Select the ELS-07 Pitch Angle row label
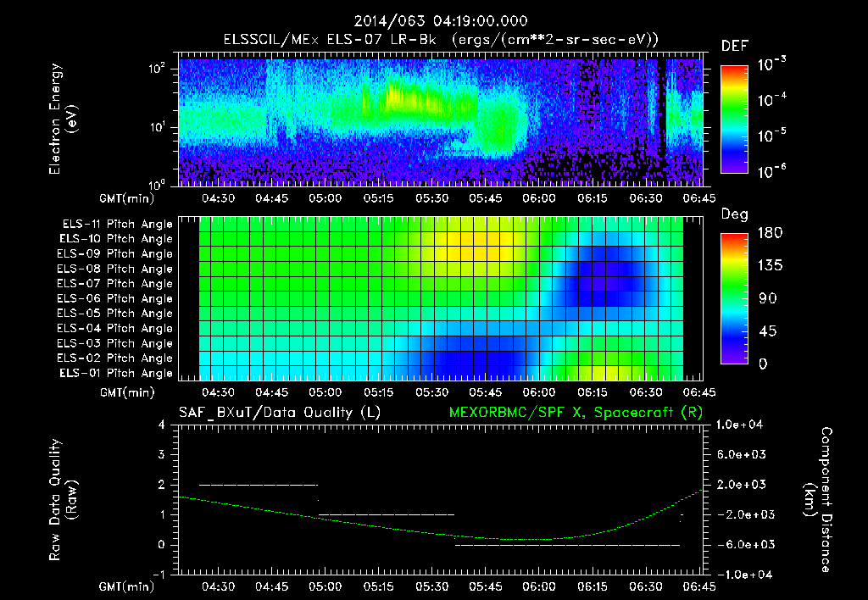 [x=114, y=283]
